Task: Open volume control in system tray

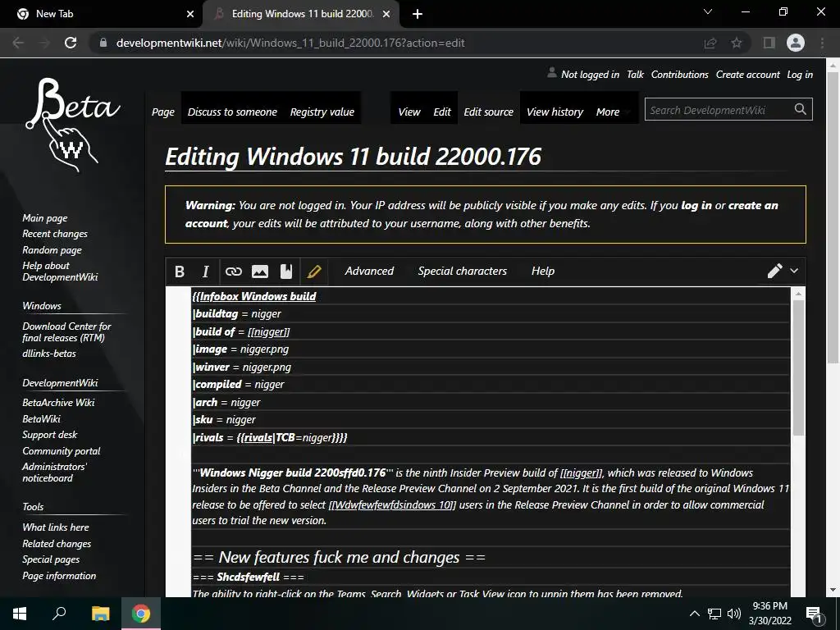Action: click(x=734, y=614)
